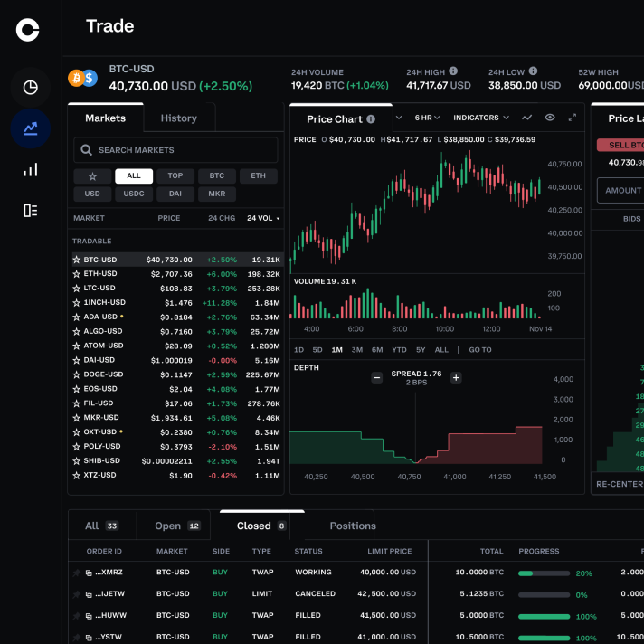Open the portfolio pie chart icon
644x644 pixels.
(31, 88)
